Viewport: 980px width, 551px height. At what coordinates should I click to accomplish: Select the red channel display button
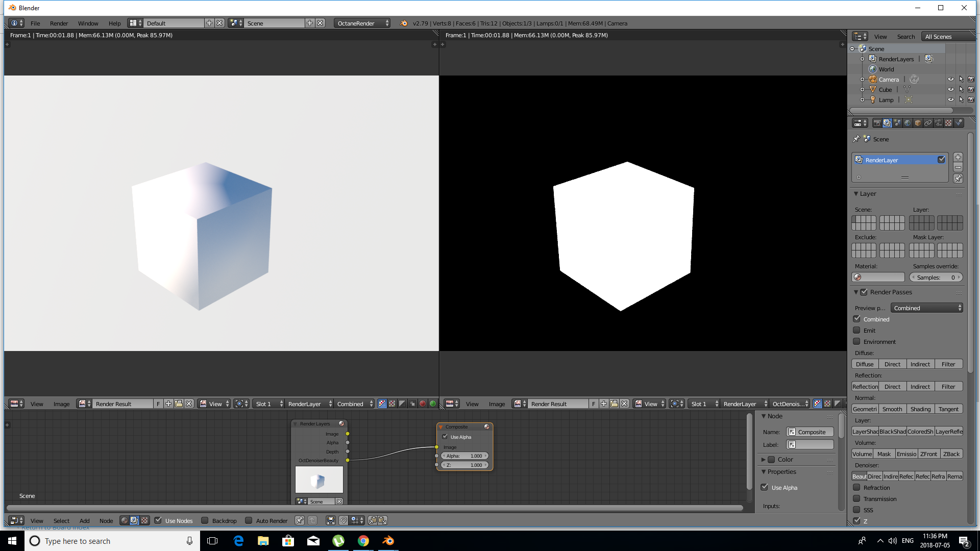click(423, 404)
